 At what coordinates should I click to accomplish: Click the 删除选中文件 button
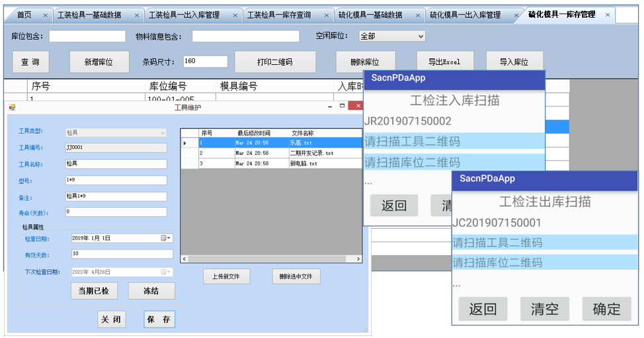296,276
